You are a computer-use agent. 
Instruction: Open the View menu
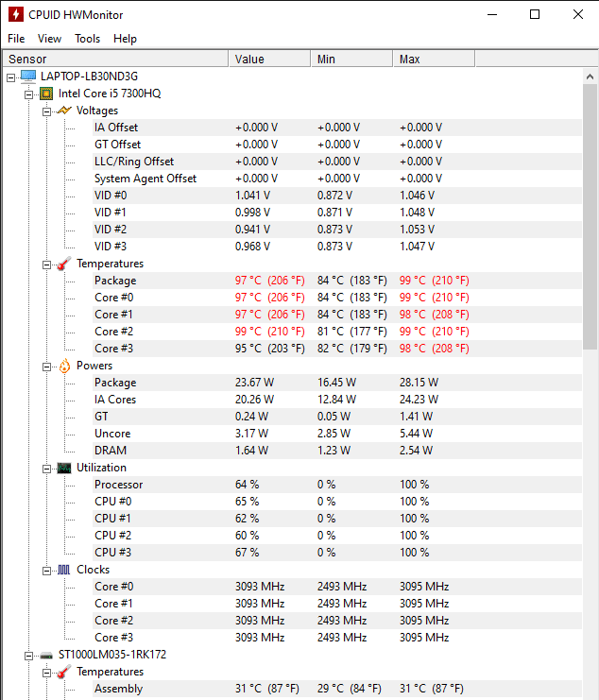(x=49, y=39)
